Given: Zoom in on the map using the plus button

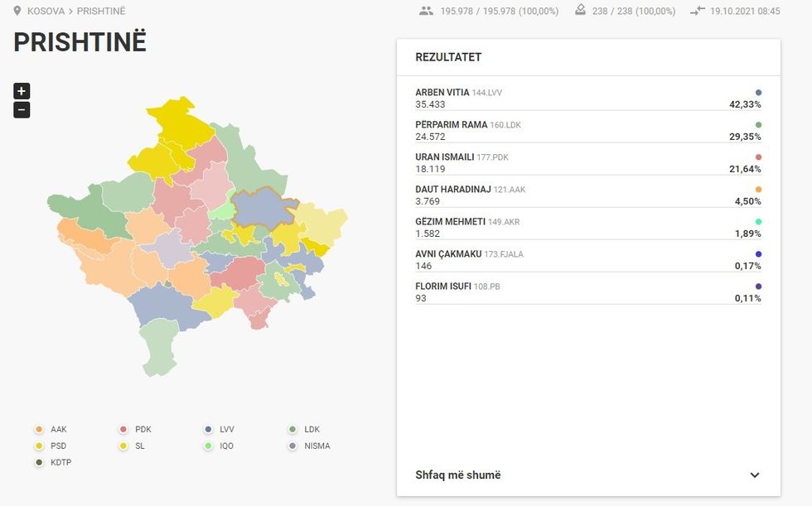Looking at the screenshot, I should coord(21,90).
